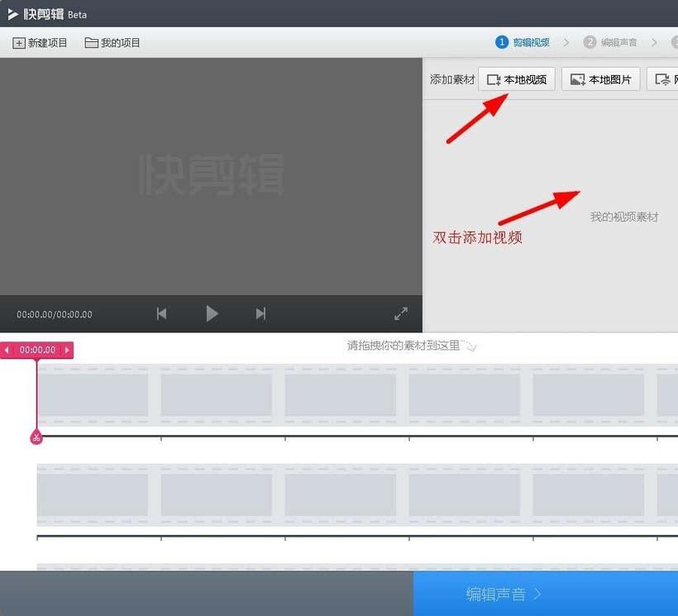Click the network import icon at far right
Viewport: 678px width, 616px height.
[666, 79]
